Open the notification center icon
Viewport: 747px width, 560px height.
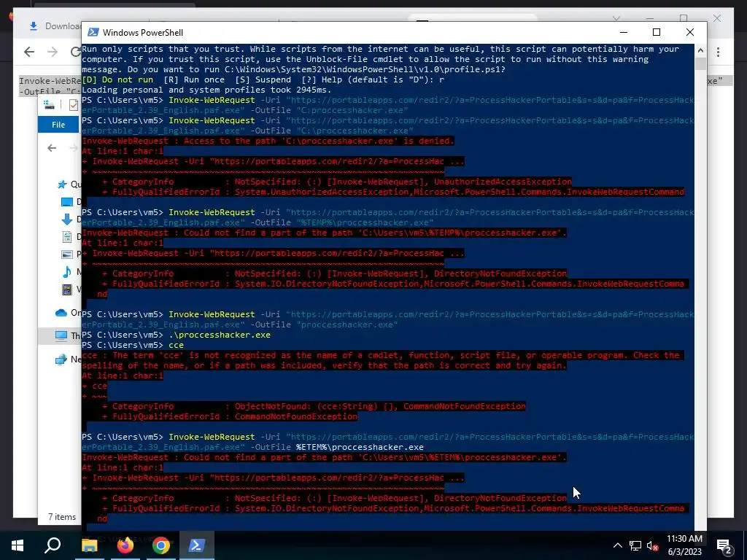(724, 545)
